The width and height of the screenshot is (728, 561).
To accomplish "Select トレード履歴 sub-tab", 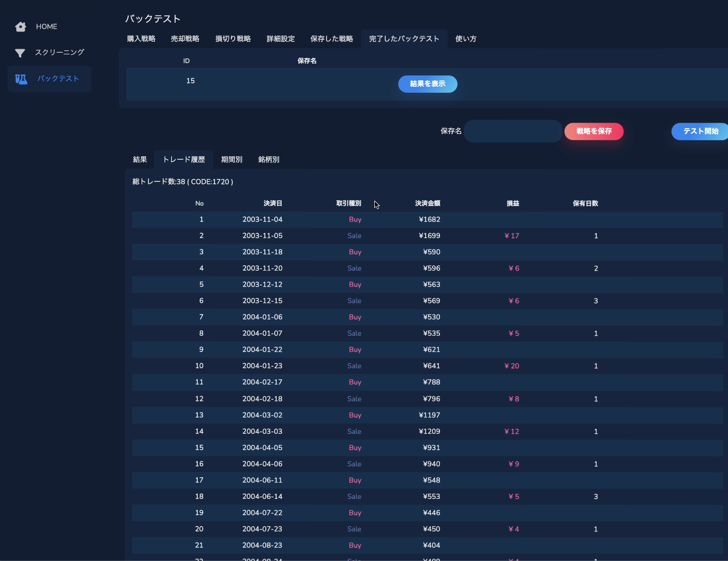I will click(x=183, y=160).
